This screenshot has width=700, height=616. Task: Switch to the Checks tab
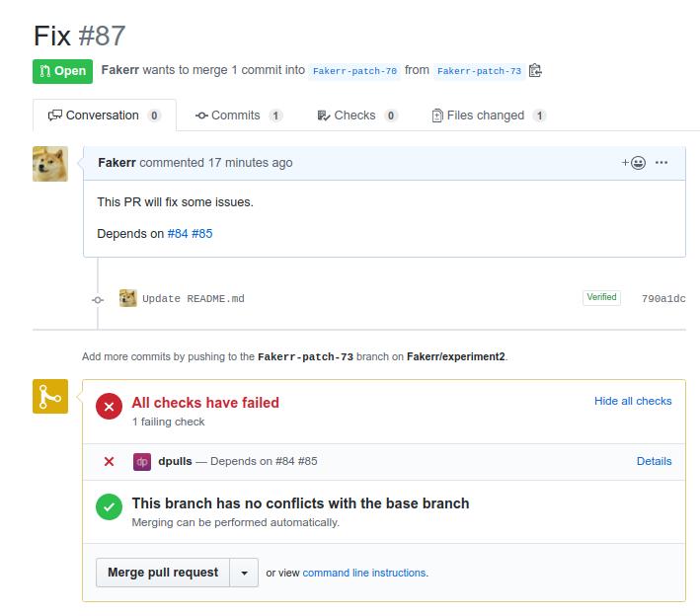pyautogui.click(x=355, y=115)
